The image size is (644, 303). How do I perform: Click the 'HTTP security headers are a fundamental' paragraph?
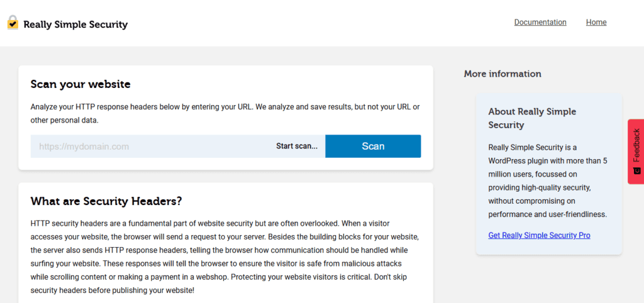point(225,257)
